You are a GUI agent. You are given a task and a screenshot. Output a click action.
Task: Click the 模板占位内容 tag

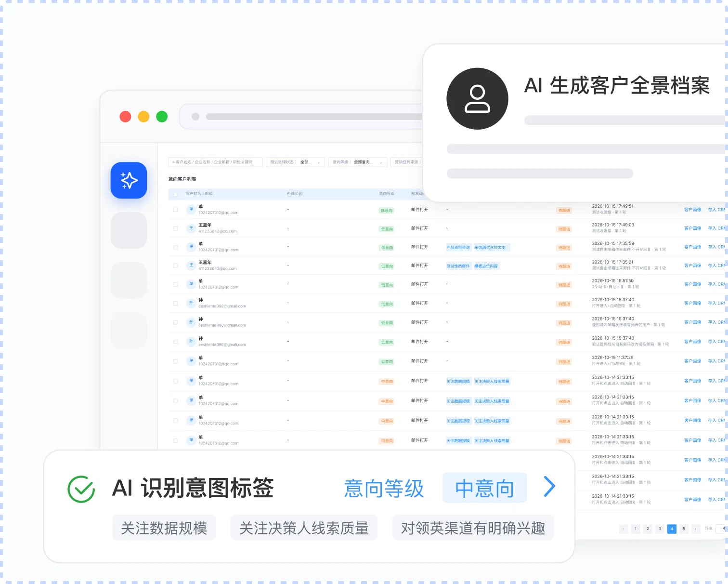click(486, 266)
